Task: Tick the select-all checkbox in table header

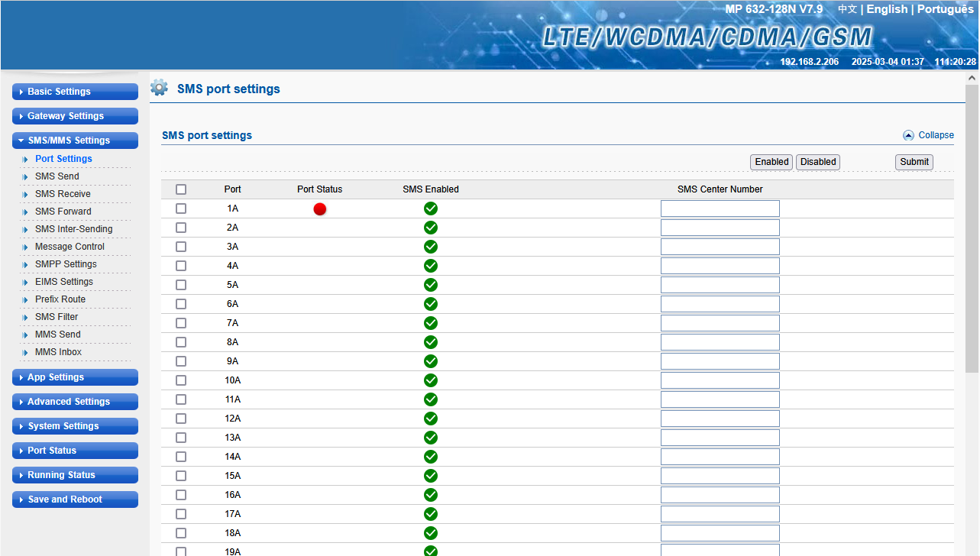Action: click(181, 189)
